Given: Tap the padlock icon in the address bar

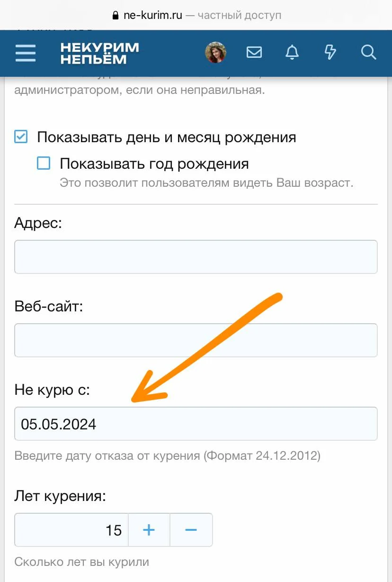Looking at the screenshot, I should (x=115, y=14).
